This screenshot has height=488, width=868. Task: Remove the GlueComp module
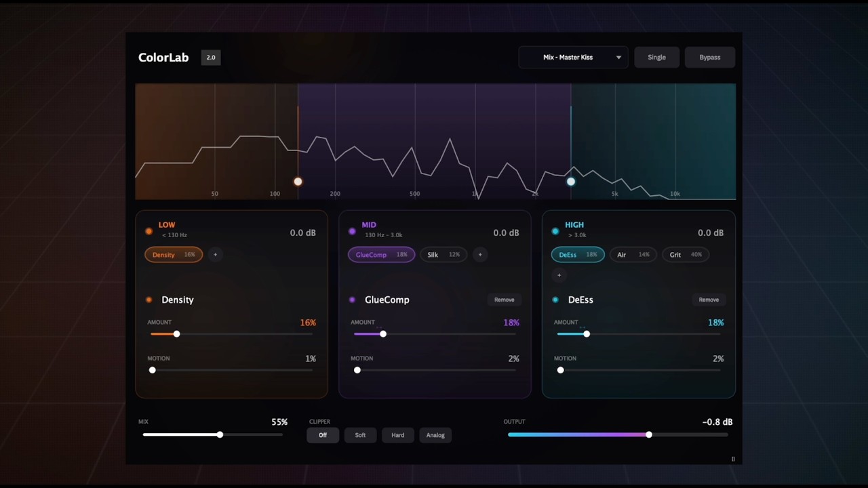(504, 300)
